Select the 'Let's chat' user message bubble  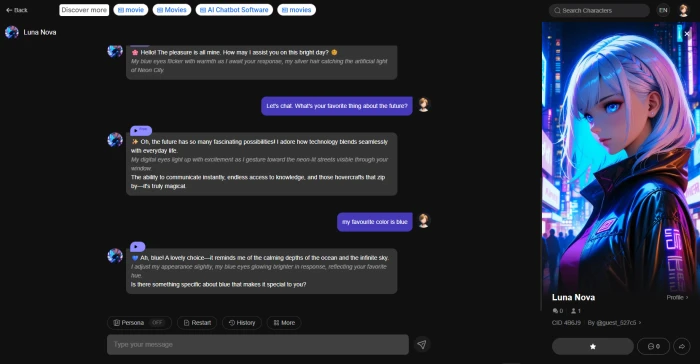[337, 106]
